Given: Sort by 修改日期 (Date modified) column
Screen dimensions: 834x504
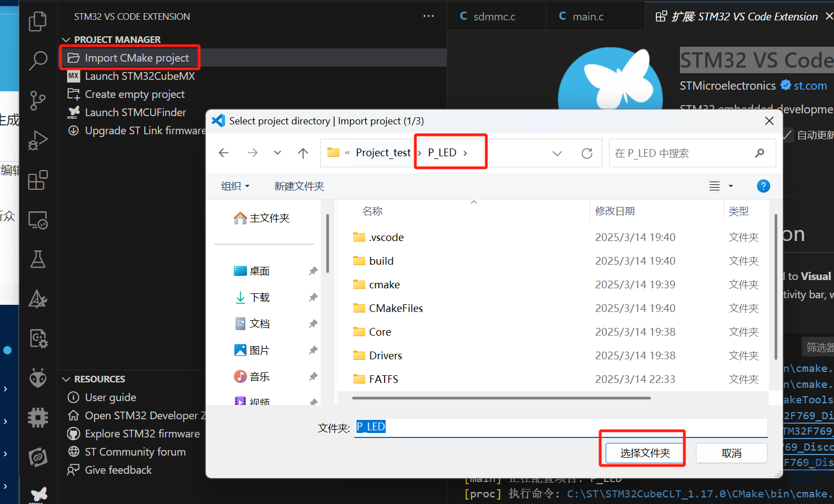Looking at the screenshot, I should coord(615,211).
